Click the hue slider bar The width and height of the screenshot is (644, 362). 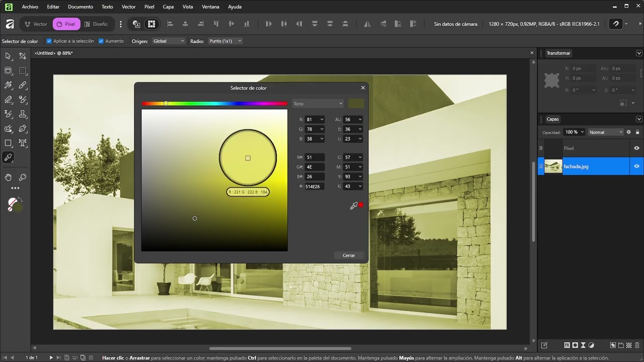[x=214, y=104]
